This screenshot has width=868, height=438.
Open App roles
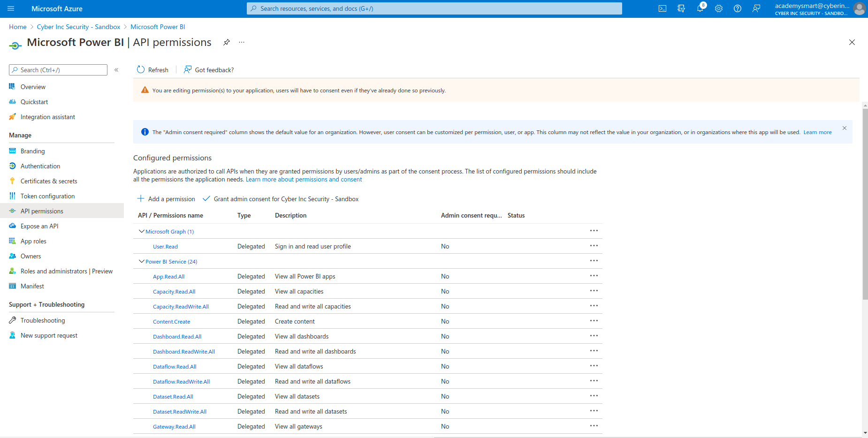pyautogui.click(x=33, y=241)
